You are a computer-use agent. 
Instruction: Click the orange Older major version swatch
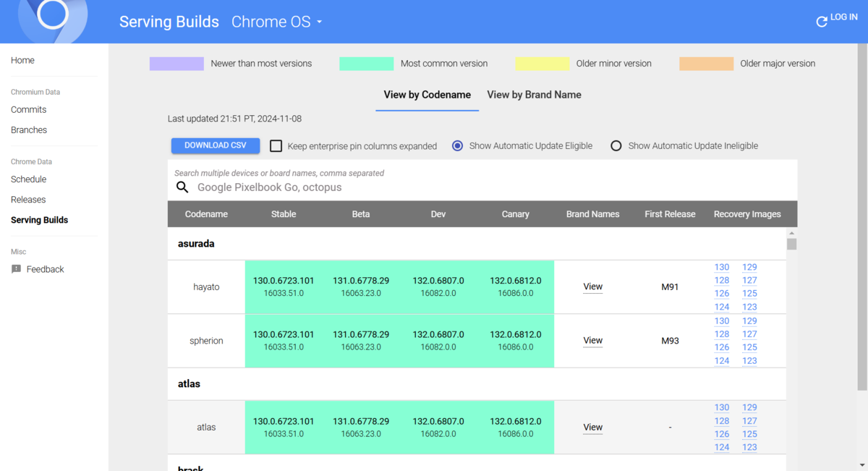pos(706,64)
